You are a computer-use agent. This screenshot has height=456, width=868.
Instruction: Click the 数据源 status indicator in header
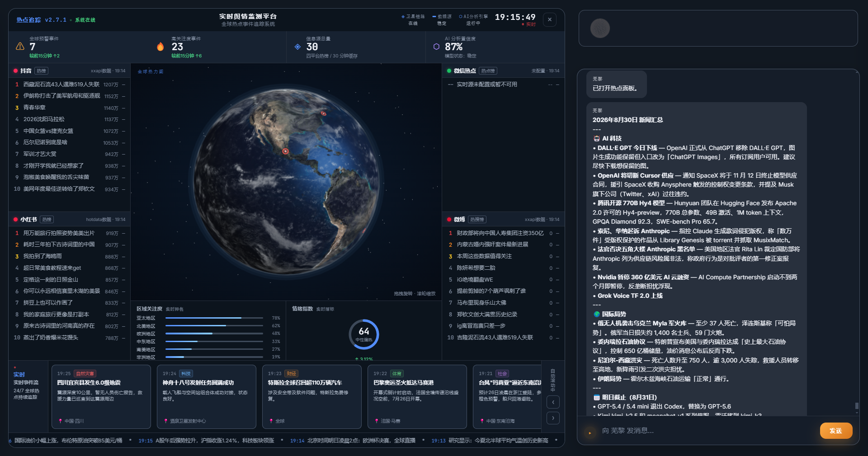tap(442, 19)
